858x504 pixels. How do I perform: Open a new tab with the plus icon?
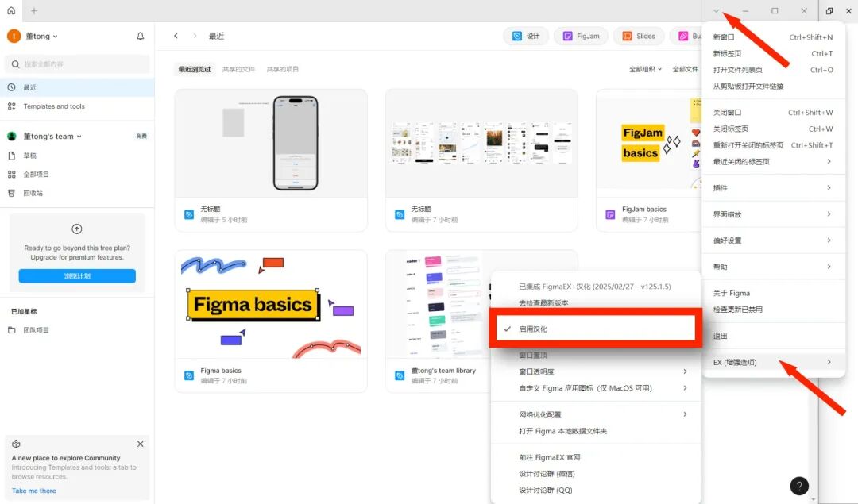(x=34, y=10)
